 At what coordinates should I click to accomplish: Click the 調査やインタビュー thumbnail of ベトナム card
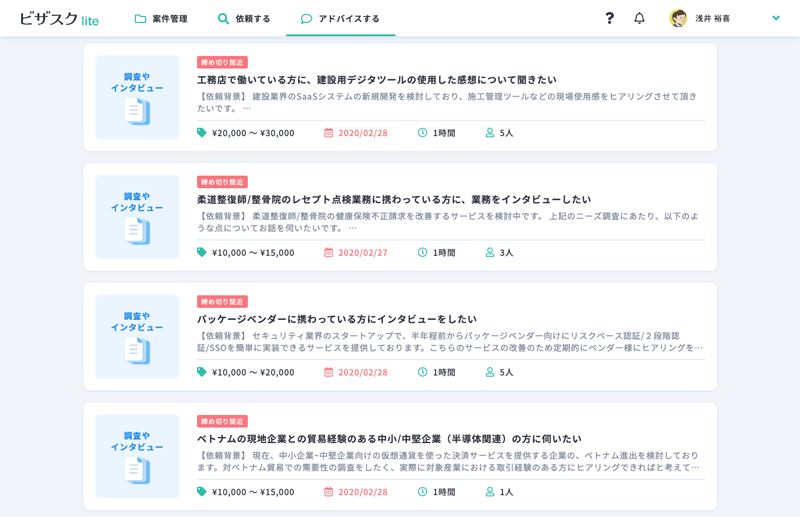tap(137, 456)
